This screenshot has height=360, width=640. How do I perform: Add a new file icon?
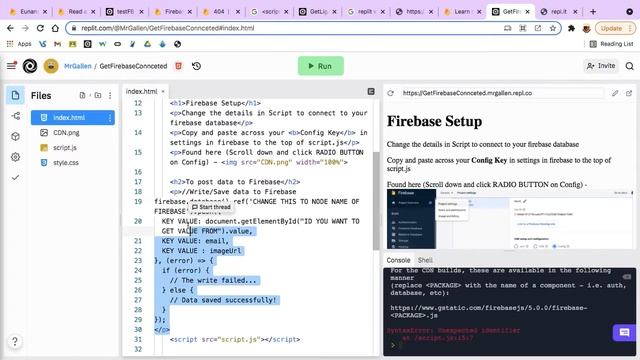82,95
